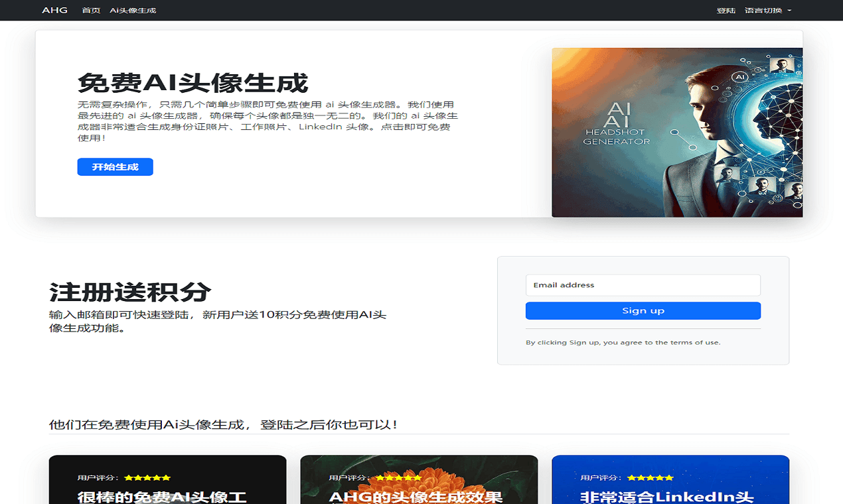The height and width of the screenshot is (504, 843).
Task: Focus the Email address input field
Action: tap(643, 285)
